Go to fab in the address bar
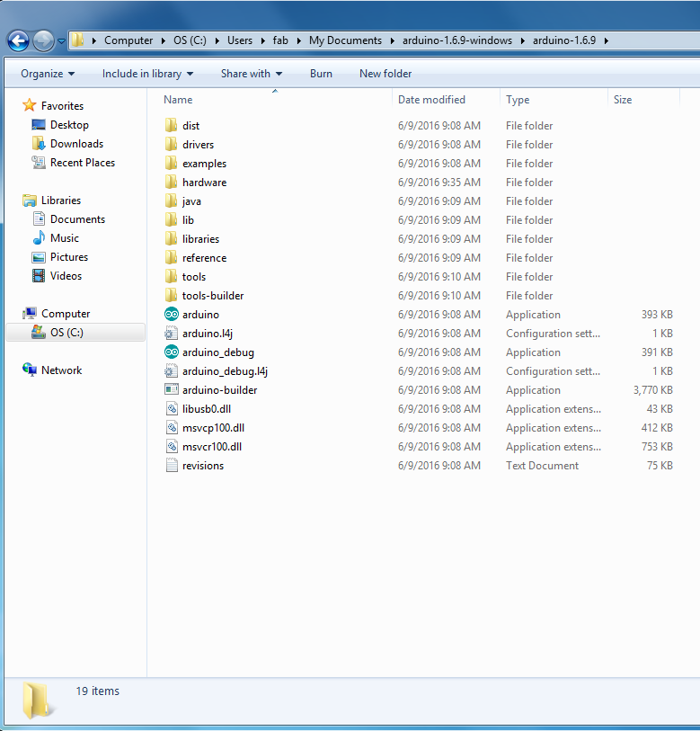This screenshot has height=731, width=700. pos(280,40)
